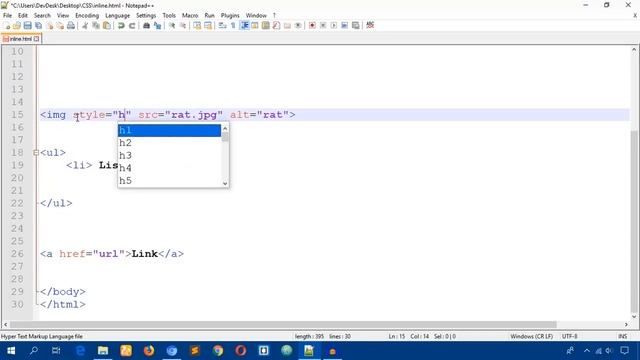Toggle Synchronize Vertical Scrolling icon
The height and width of the screenshot is (360, 640).
click(x=197, y=26)
